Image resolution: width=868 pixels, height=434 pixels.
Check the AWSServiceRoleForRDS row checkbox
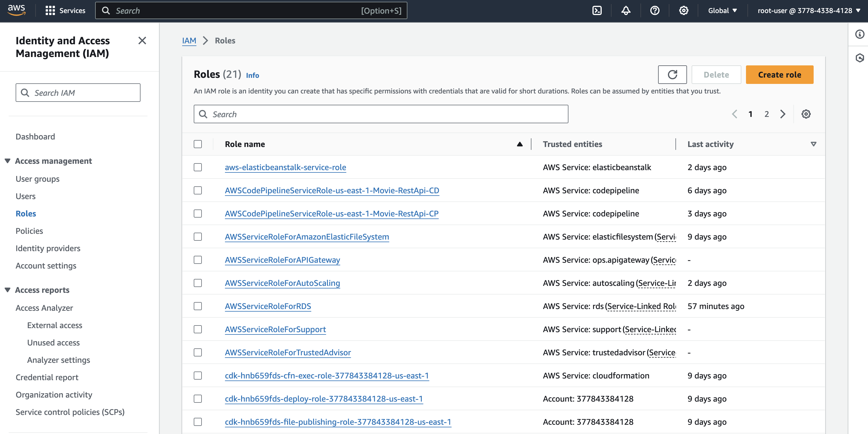[198, 306]
